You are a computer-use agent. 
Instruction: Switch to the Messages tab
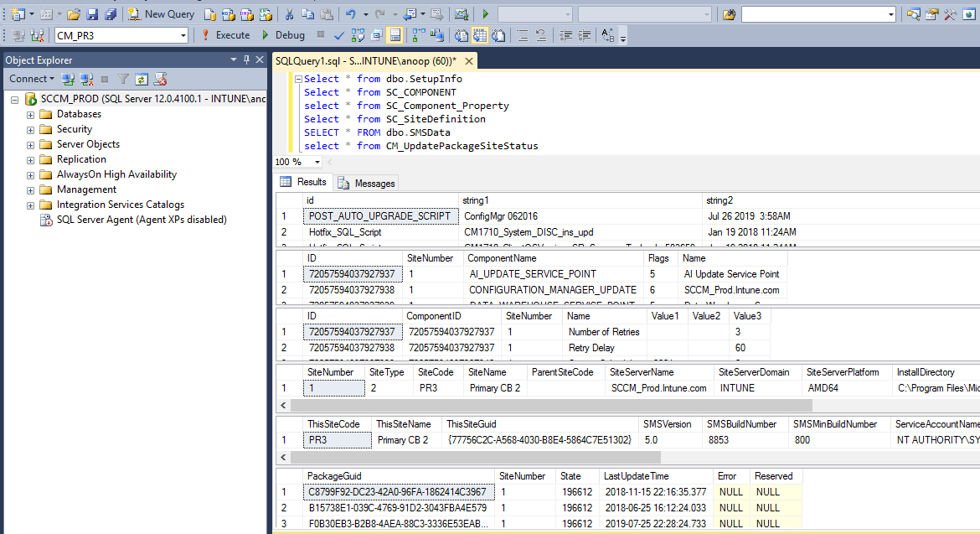click(x=367, y=184)
